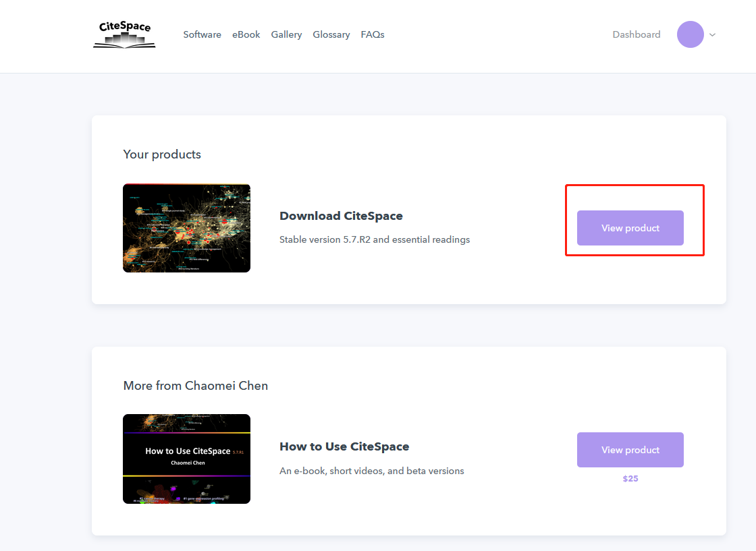Viewport: 756px width, 551px height.
Task: View product for How to Use CiteSpace
Action: coord(630,450)
